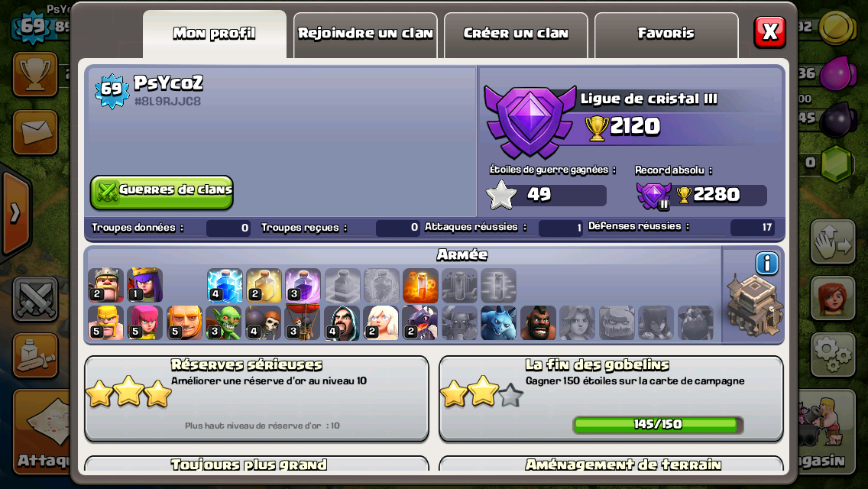
Task: Click the Ligue de cristal III badge
Action: 530,121
